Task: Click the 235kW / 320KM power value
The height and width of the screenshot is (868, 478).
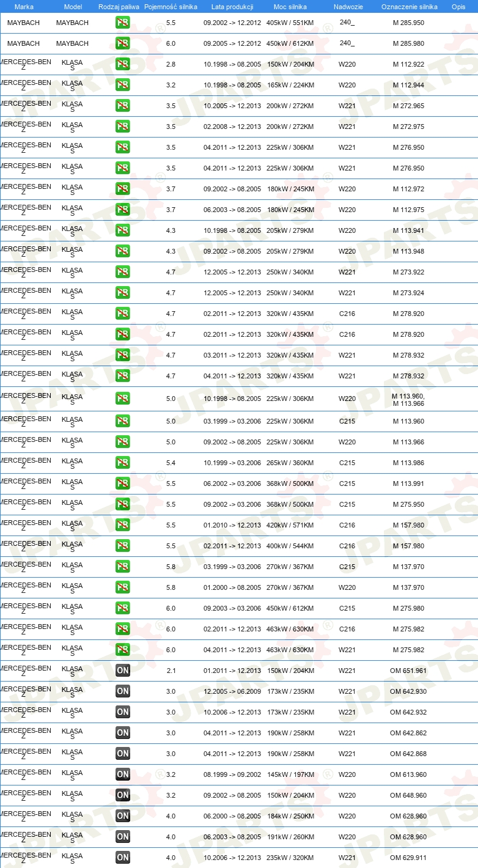Action: click(290, 858)
